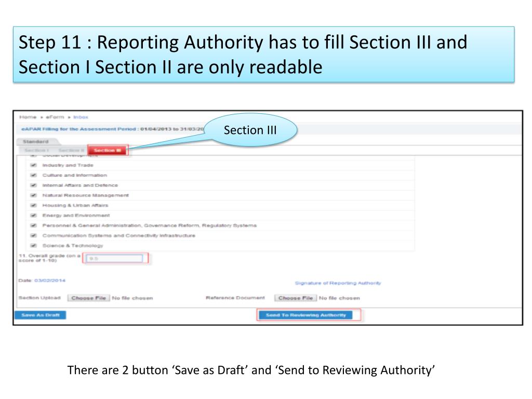Select the Standard tab
Screen dimensions: 532x399
click(36, 141)
